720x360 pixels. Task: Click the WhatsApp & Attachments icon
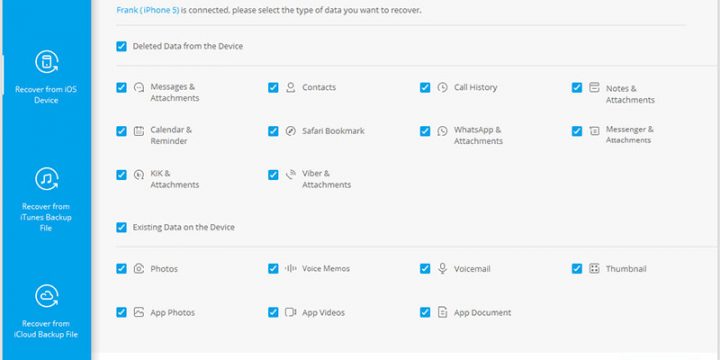click(442, 131)
